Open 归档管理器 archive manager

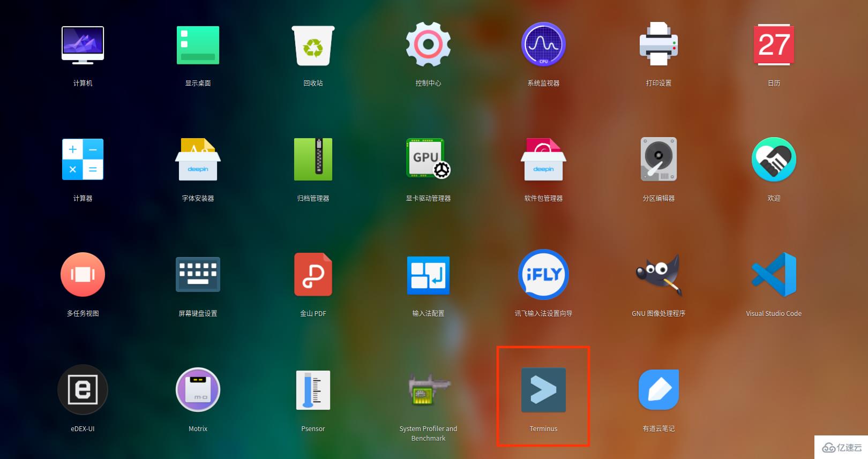(x=313, y=160)
